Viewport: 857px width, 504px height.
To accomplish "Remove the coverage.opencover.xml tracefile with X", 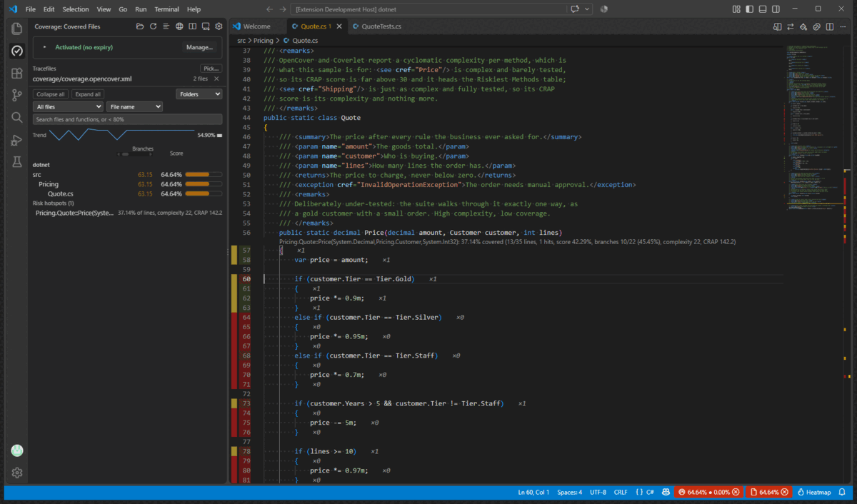I will click(x=216, y=79).
